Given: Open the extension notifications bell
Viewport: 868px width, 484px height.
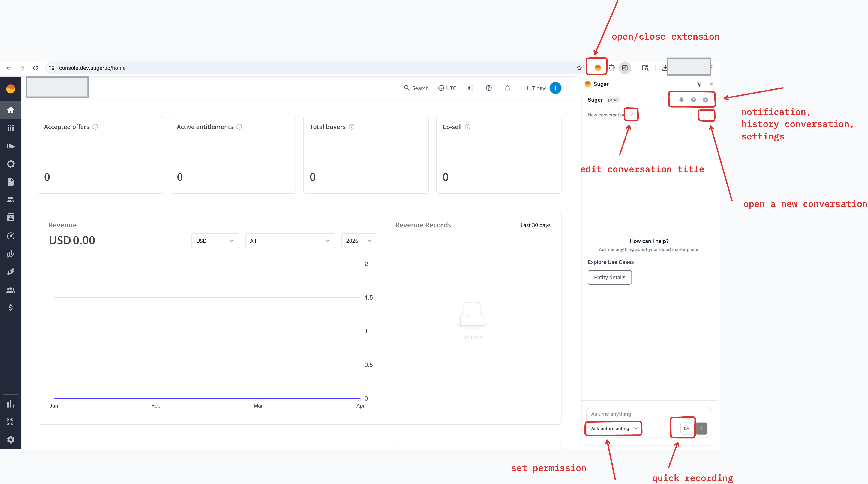Looking at the screenshot, I should tap(681, 100).
